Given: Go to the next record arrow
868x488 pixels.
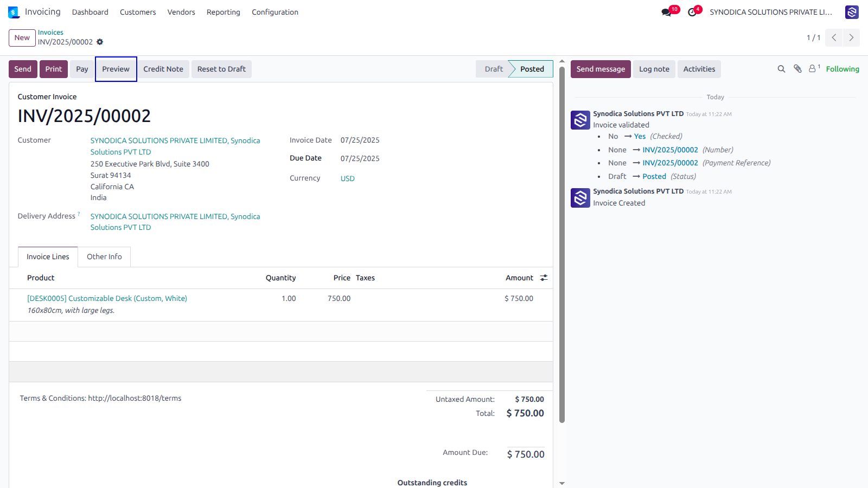Looking at the screenshot, I should (x=851, y=37).
